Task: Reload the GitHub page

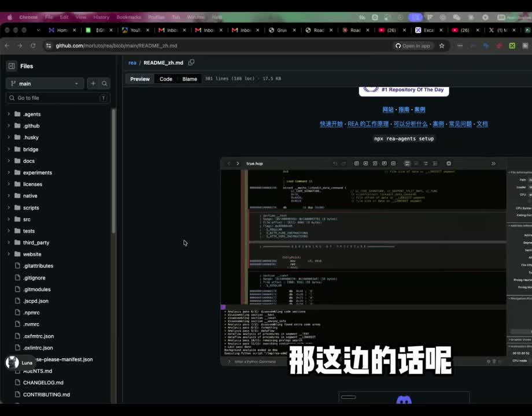Action: 33,46
